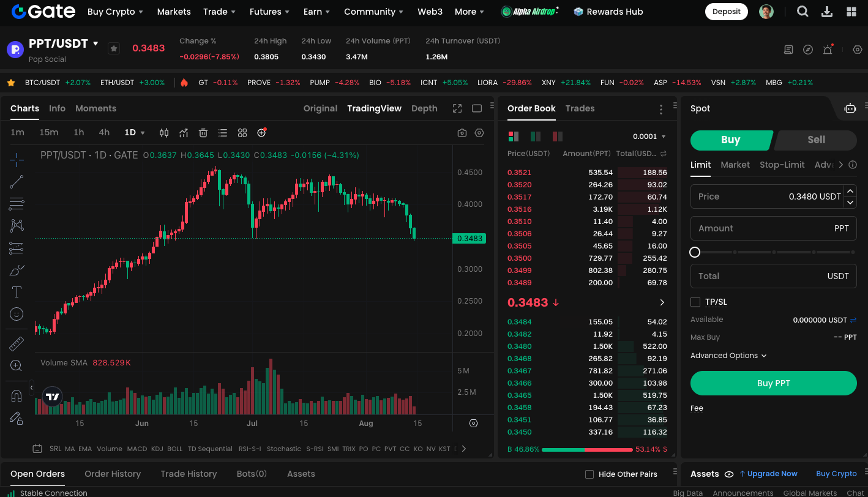Open chart indicators menu
The image size is (868, 497).
184,133
